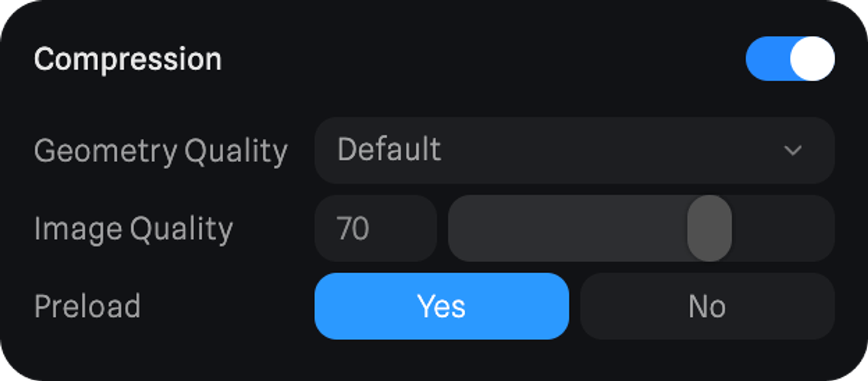Click the Compression section heading
The image size is (868, 381).
tap(128, 59)
